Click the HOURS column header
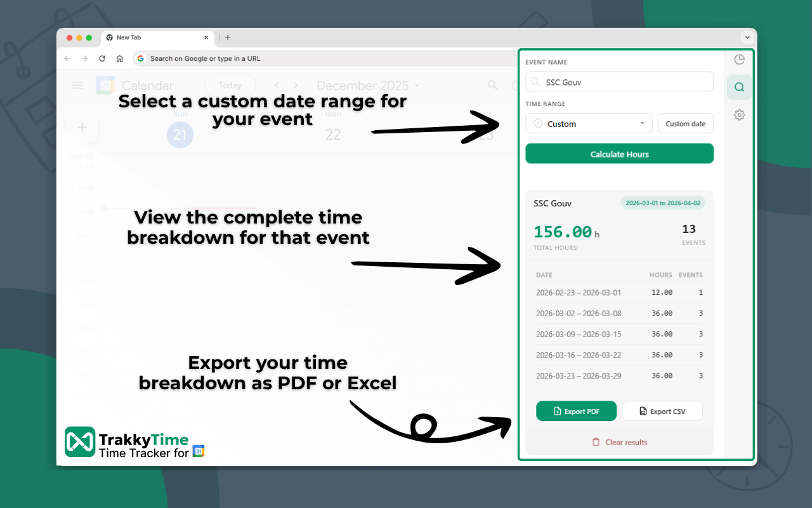 (x=660, y=275)
